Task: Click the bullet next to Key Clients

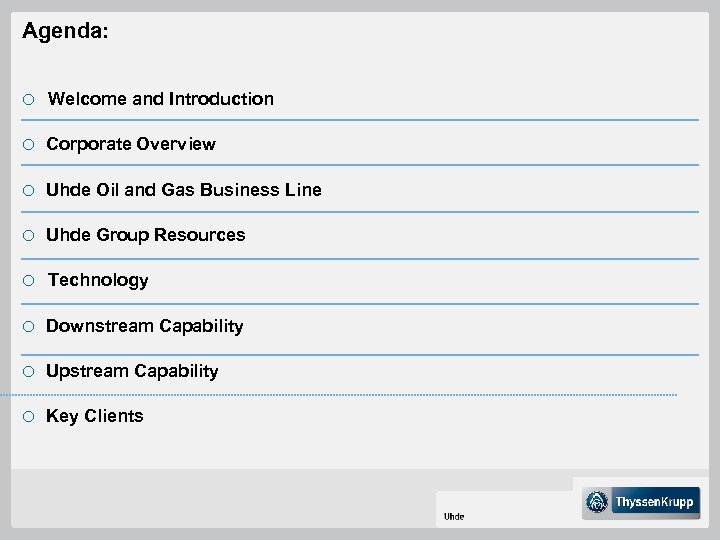Action: [x=31, y=417]
